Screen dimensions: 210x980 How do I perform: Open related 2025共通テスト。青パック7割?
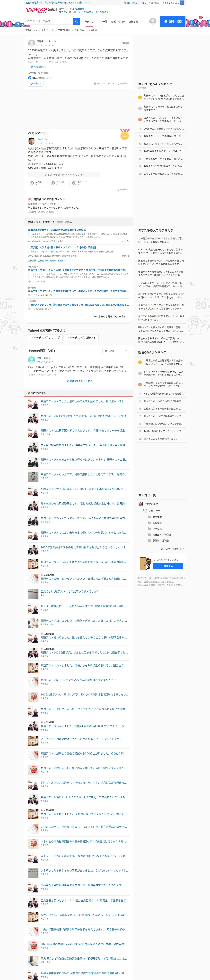(84, 695)
